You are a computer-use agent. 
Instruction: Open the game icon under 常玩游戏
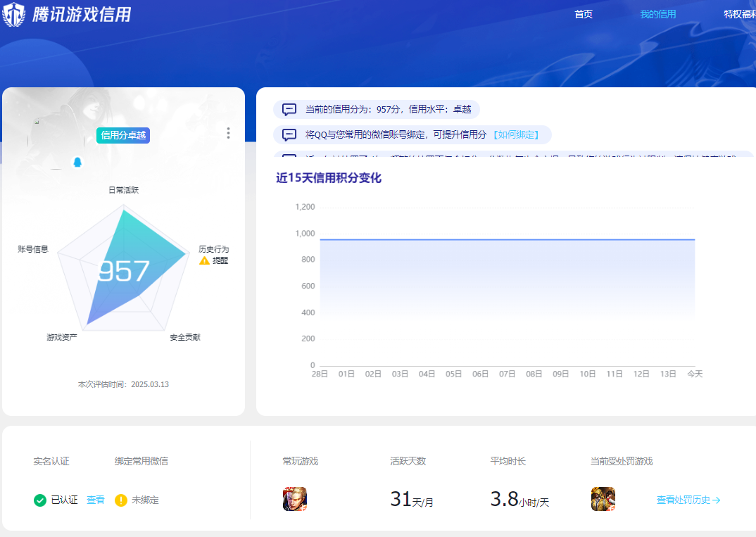pyautogui.click(x=295, y=499)
